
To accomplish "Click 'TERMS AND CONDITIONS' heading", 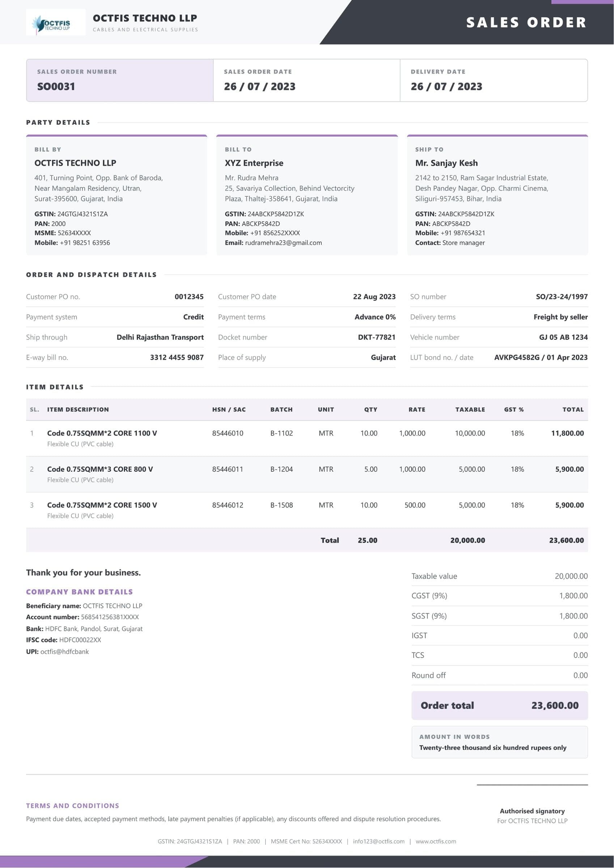I will [x=73, y=806].
